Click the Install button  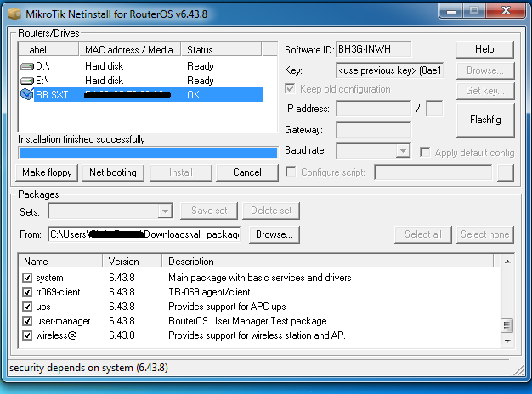pyautogui.click(x=181, y=172)
